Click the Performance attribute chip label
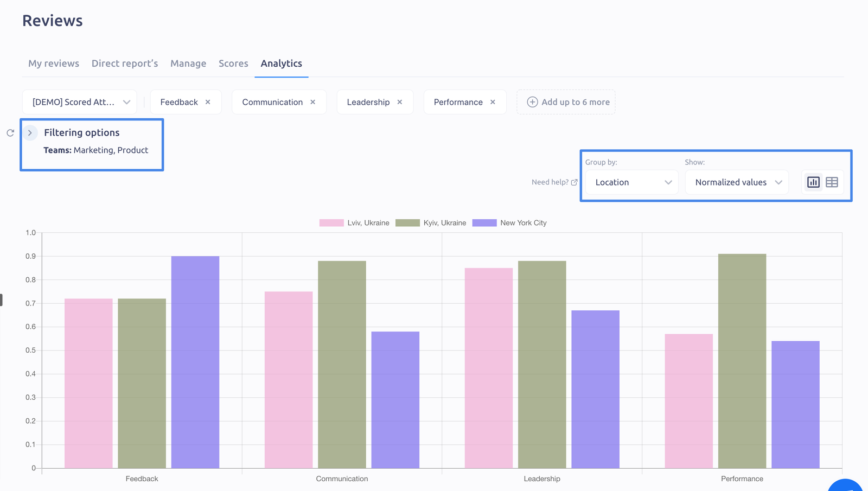Screen dimensions: 868x491 tap(458, 102)
